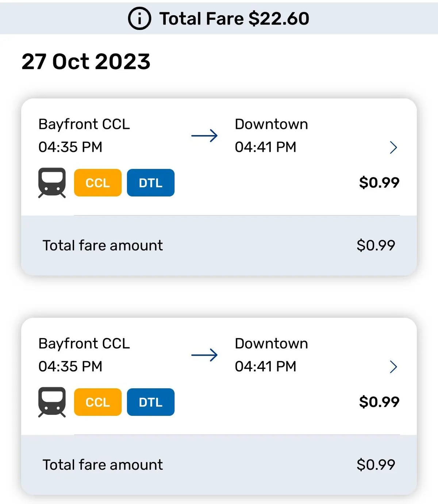The width and height of the screenshot is (438, 504).
Task: Tap the bold $0.99 fare in first trip
Action: [x=379, y=182]
